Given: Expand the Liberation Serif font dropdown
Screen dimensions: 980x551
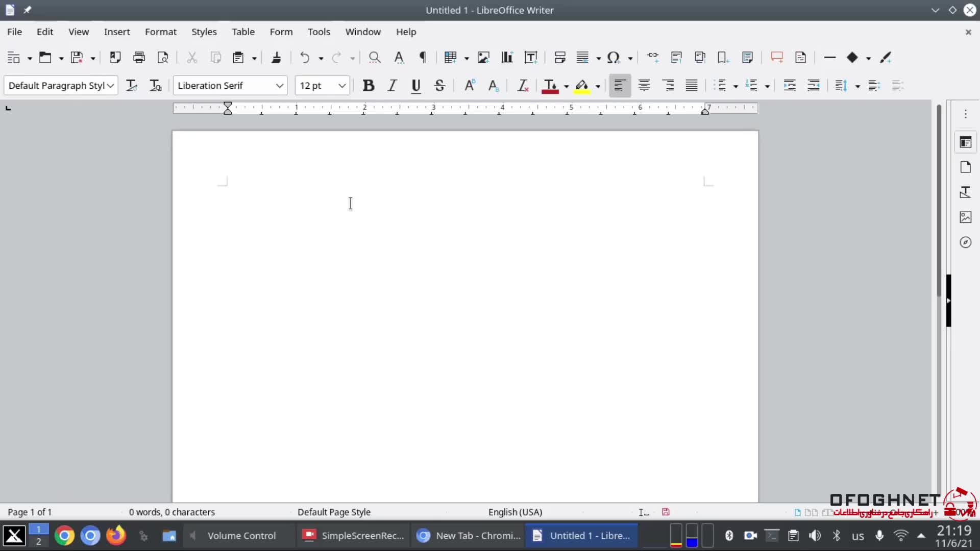Looking at the screenshot, I should click(x=280, y=86).
